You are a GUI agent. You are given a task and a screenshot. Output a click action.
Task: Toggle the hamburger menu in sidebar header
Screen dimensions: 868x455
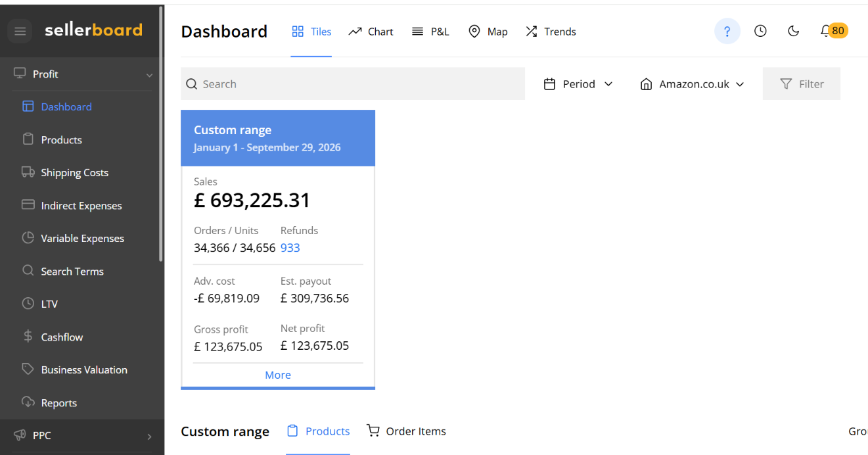(20, 31)
